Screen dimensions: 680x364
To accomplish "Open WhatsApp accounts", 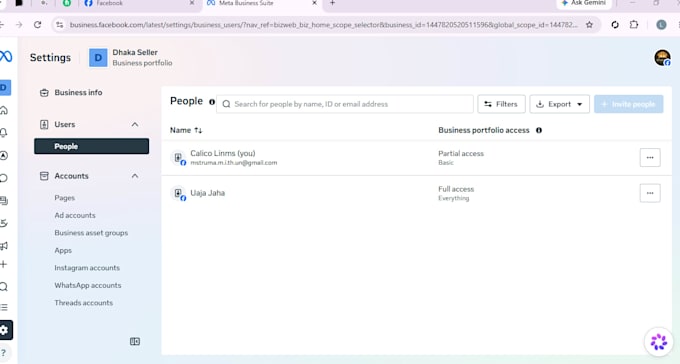I will click(88, 285).
